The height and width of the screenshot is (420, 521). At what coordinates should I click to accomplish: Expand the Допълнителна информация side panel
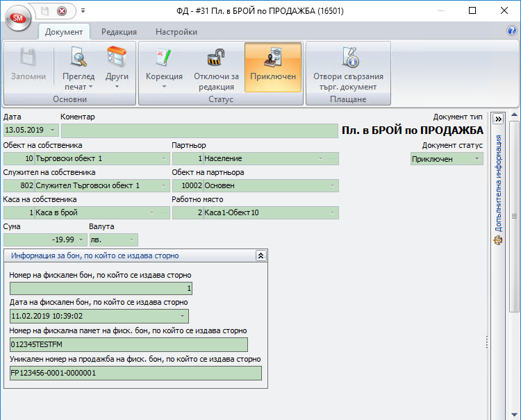498,119
